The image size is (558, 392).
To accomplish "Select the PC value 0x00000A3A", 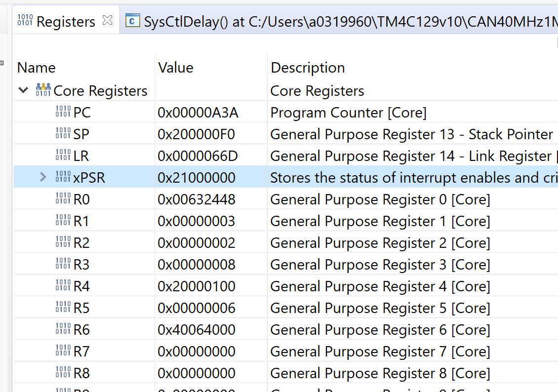I will coord(198,113).
